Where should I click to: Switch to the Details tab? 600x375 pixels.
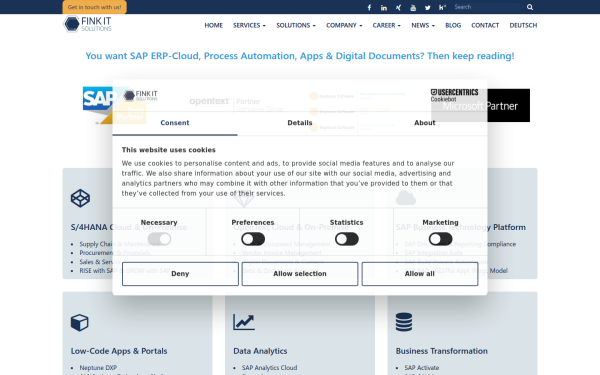tap(300, 123)
